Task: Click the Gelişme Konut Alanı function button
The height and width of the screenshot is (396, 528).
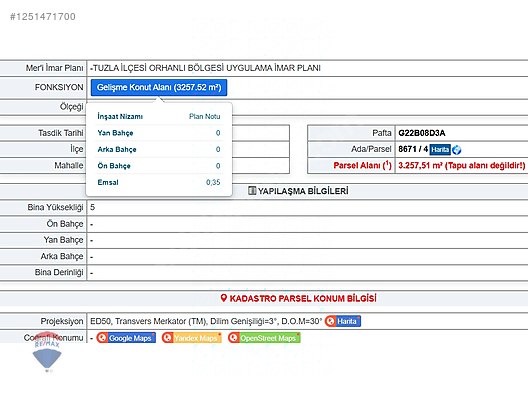Action: point(159,88)
